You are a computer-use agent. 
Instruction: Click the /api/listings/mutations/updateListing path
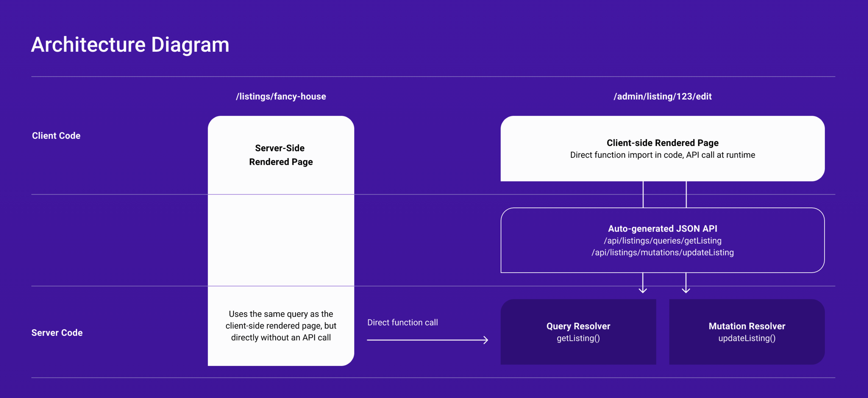coord(662,252)
